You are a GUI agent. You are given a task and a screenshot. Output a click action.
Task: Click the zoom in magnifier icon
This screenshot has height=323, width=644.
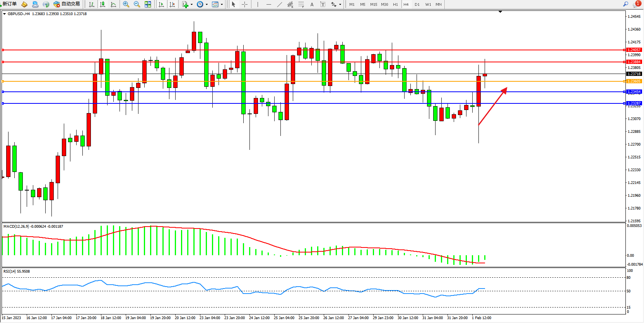(x=126, y=4)
